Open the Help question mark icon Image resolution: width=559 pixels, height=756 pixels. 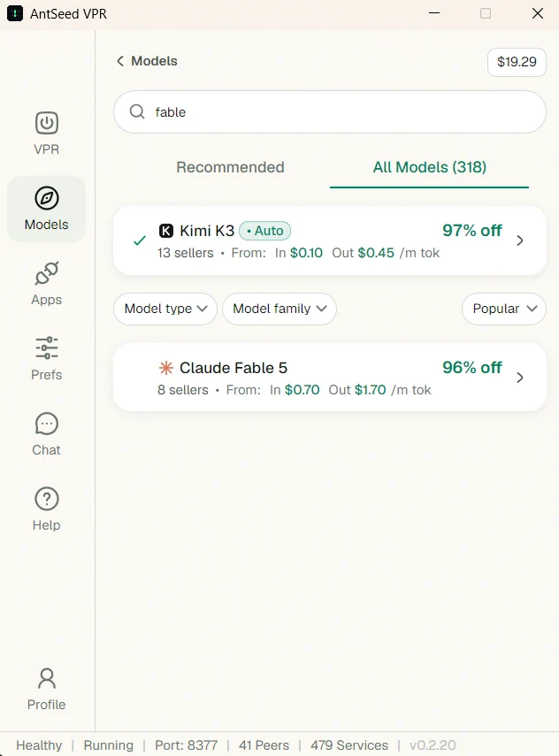pyautogui.click(x=47, y=499)
